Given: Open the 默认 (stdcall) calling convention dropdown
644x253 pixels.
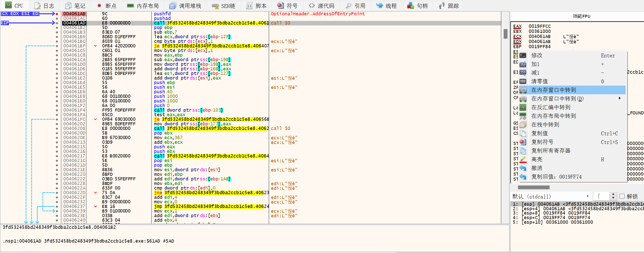Looking at the screenshot, I should click(x=551, y=196).
